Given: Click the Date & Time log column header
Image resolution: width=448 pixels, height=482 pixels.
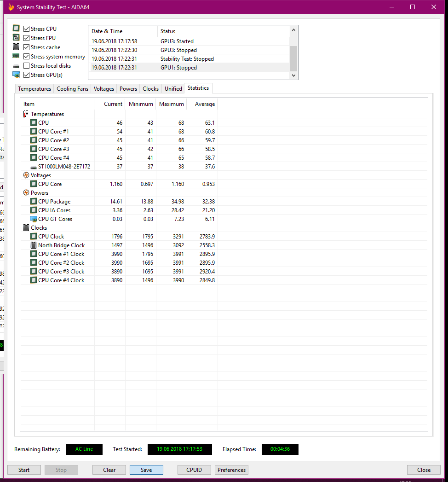Looking at the screenshot, I should pyautogui.click(x=123, y=31).
